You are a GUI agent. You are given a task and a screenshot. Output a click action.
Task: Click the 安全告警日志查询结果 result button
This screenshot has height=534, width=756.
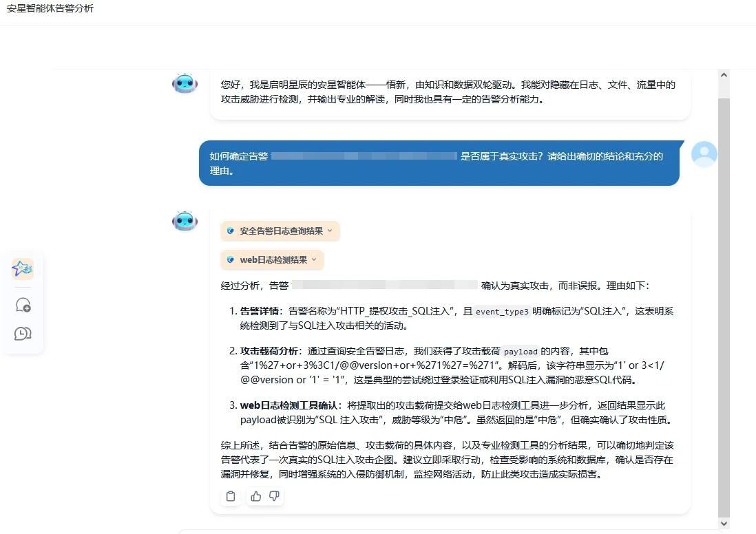(x=280, y=231)
